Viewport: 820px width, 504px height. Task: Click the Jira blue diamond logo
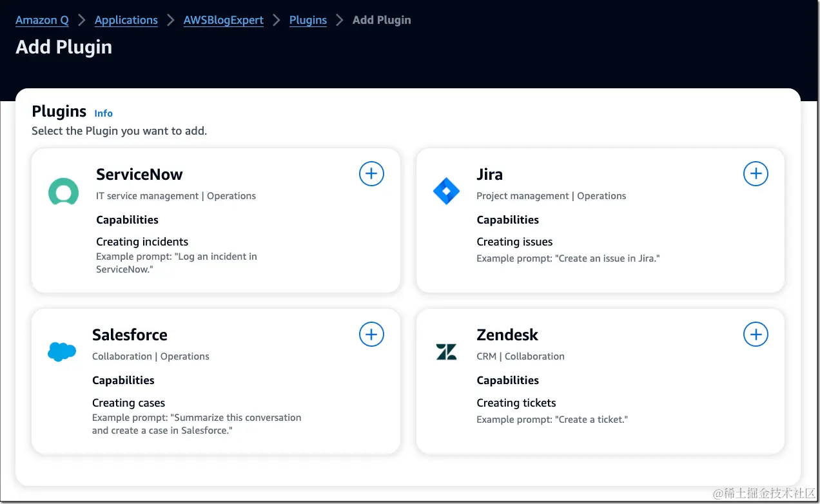(x=446, y=191)
